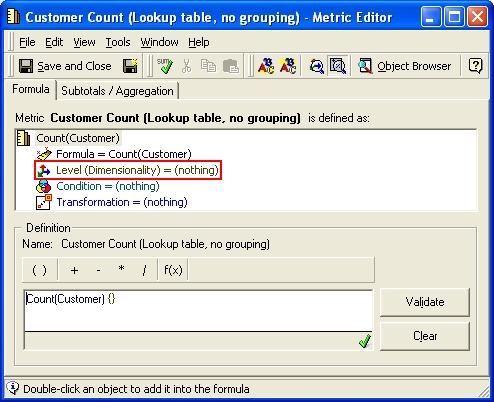
Task: Click the Save and Close floppy icon
Action: 26,66
